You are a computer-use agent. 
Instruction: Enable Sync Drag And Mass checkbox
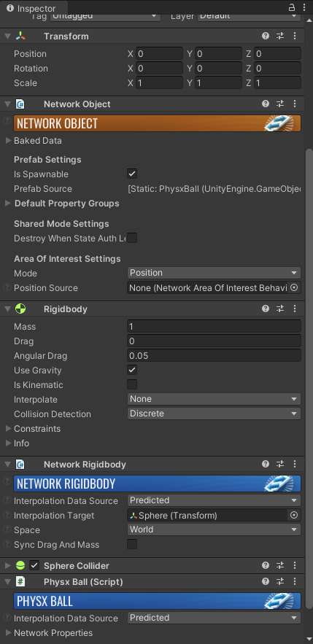132,544
